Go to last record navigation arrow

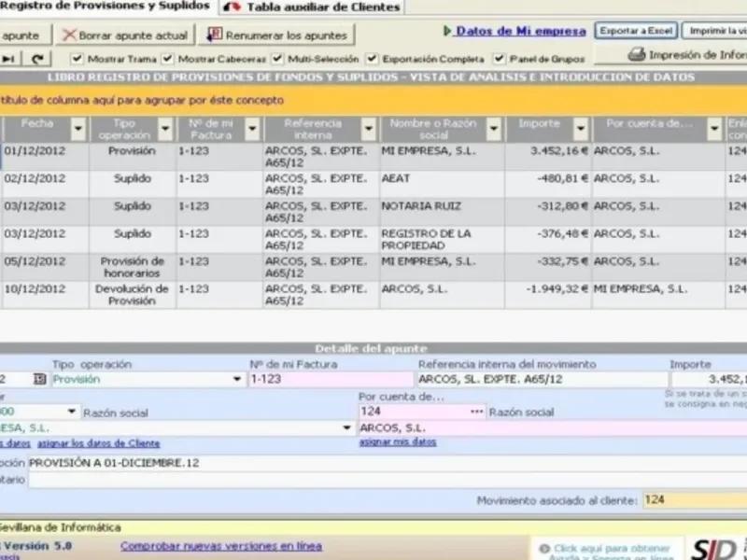(8, 59)
